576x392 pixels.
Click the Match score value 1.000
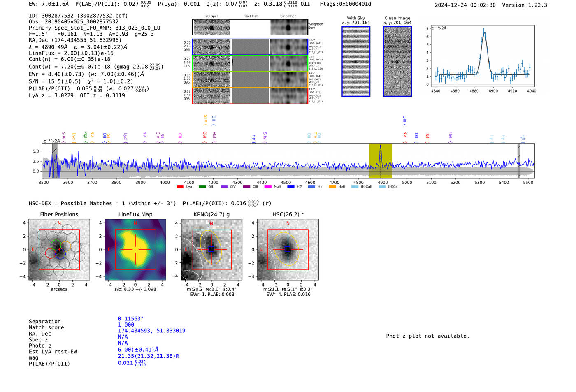coord(126,325)
